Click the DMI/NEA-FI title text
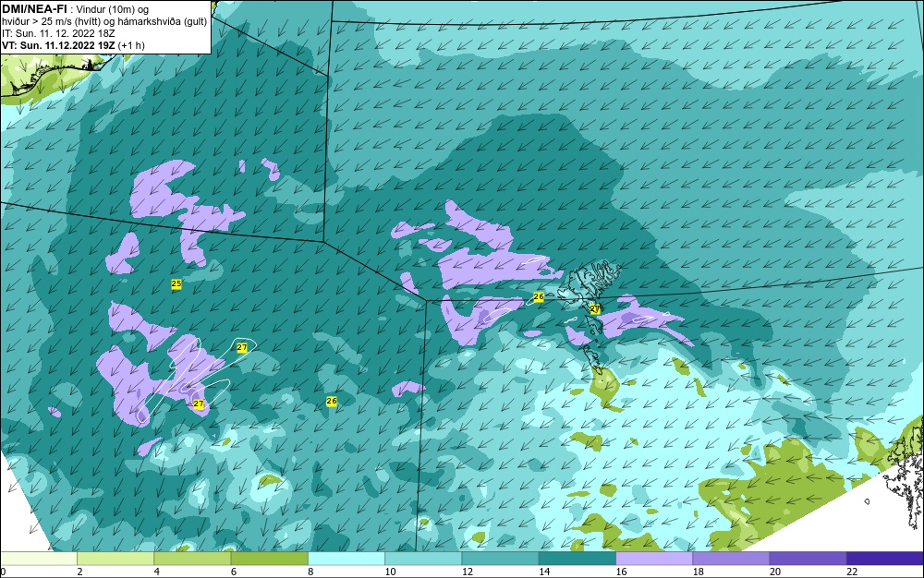Viewport: 924px width, 578px height. pyautogui.click(x=34, y=9)
